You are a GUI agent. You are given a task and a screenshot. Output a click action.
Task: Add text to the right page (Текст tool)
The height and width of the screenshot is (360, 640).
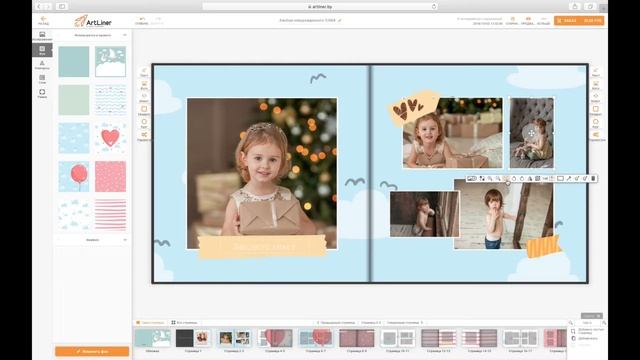click(596, 72)
